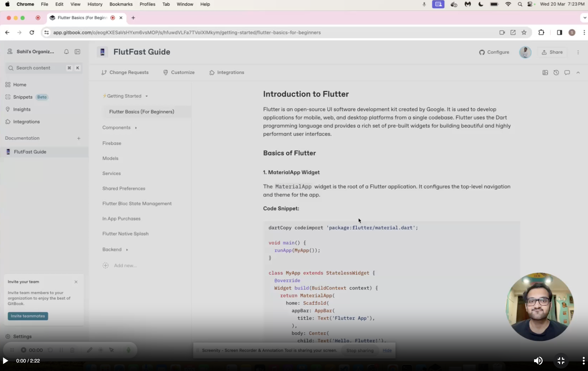The image size is (588, 371).
Task: Toggle the Screenity microphone icon
Action: point(128,350)
